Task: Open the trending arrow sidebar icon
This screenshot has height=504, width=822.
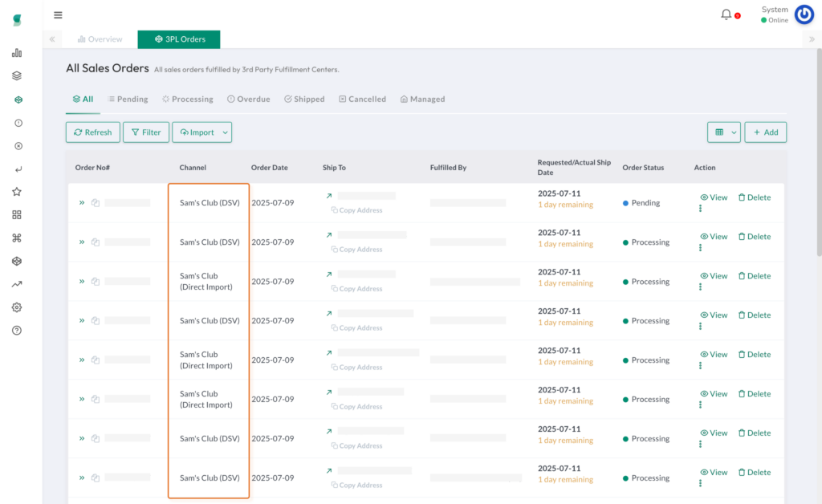Action: tap(17, 284)
